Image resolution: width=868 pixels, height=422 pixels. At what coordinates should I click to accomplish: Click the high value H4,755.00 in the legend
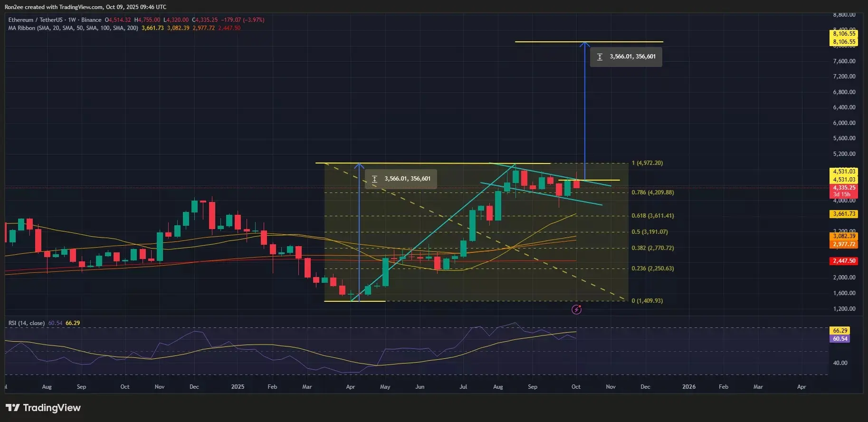[x=147, y=20]
